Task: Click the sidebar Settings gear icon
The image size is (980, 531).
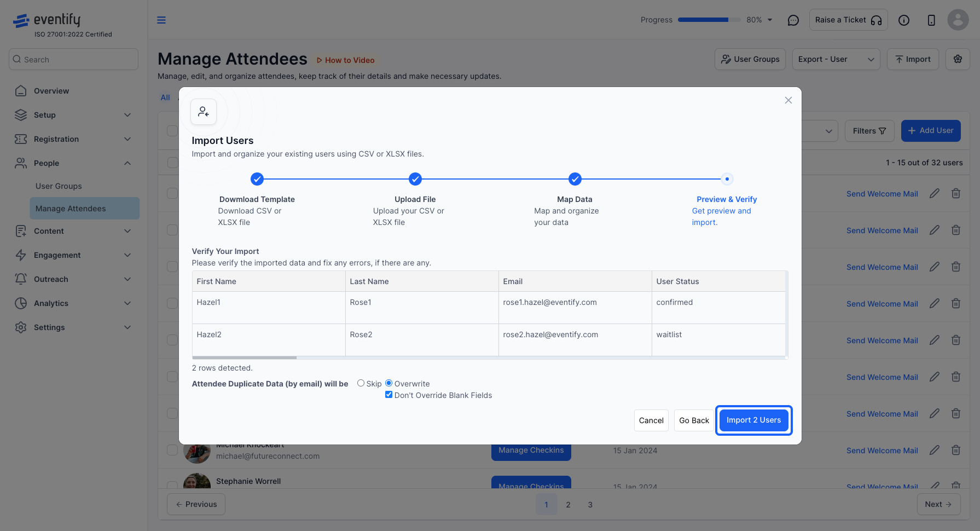Action: (21, 327)
